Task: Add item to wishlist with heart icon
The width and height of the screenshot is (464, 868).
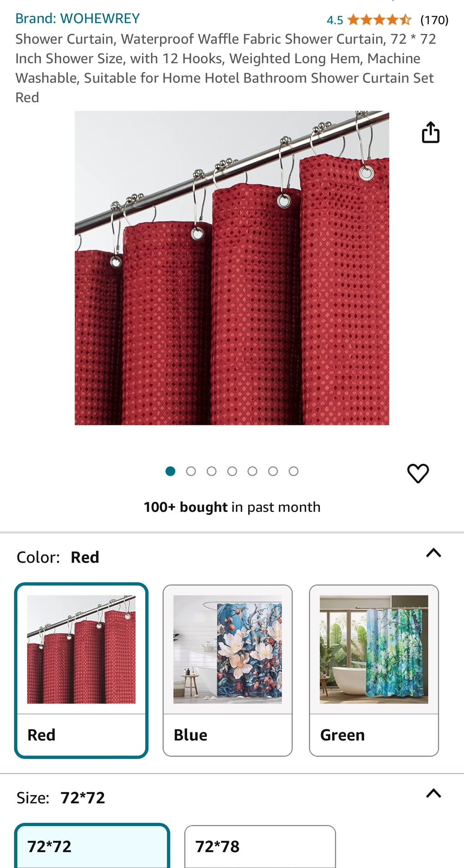Action: (418, 473)
